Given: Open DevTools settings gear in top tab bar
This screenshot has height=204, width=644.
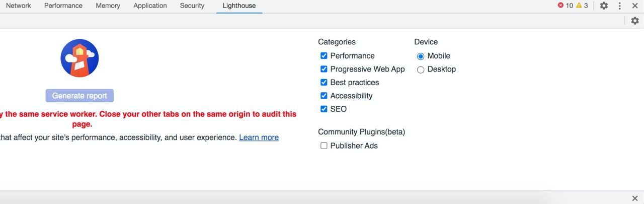Looking at the screenshot, I should click(604, 6).
